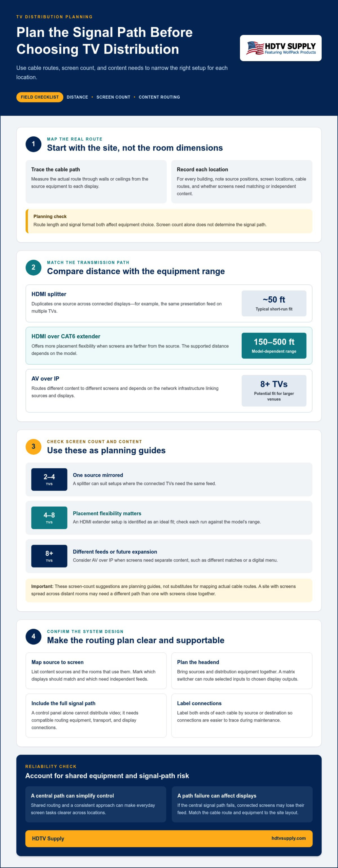338x868 pixels.
Task: Click the CONTENT ROUTING tag
Action: 159,97
